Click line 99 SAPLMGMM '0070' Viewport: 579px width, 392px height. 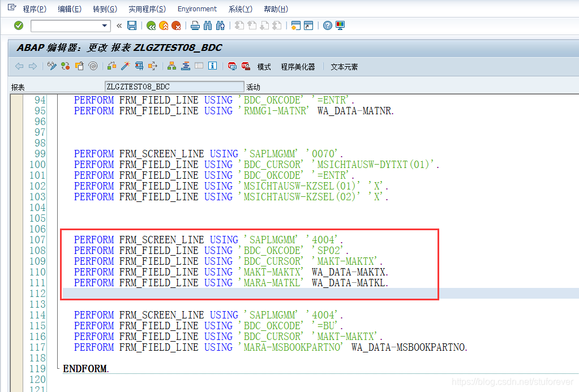tap(209, 154)
